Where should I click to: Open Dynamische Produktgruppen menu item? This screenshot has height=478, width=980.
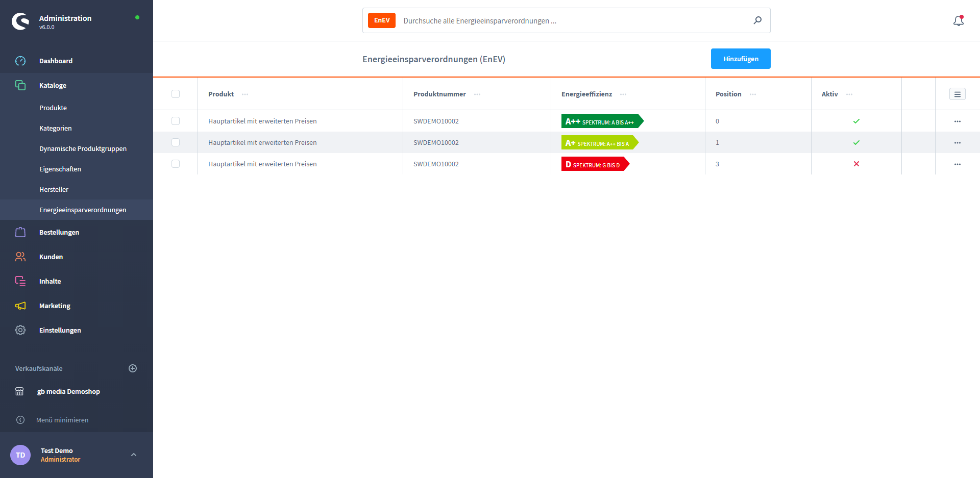pos(83,148)
